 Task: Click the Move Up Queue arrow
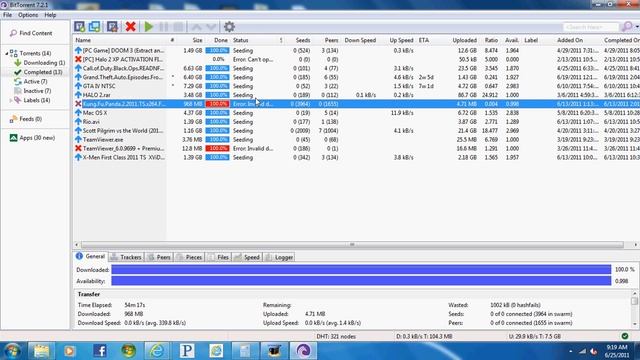[x=196, y=27]
